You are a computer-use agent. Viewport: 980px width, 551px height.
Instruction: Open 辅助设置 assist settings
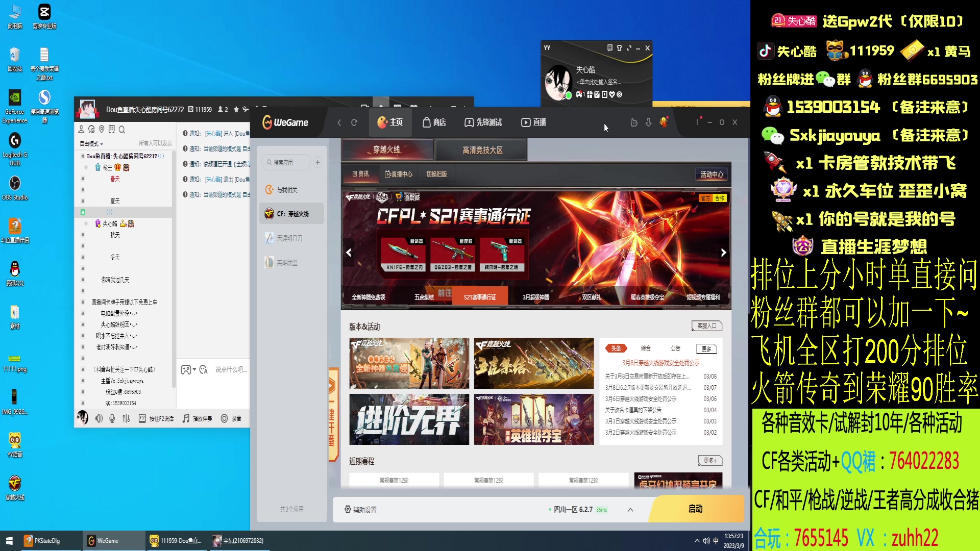[x=360, y=510]
